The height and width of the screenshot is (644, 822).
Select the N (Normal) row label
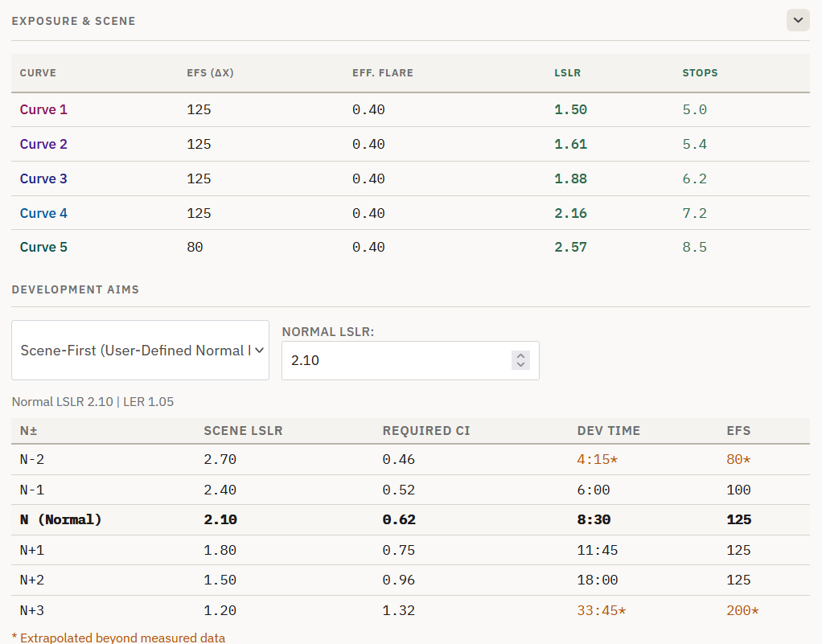click(x=61, y=520)
